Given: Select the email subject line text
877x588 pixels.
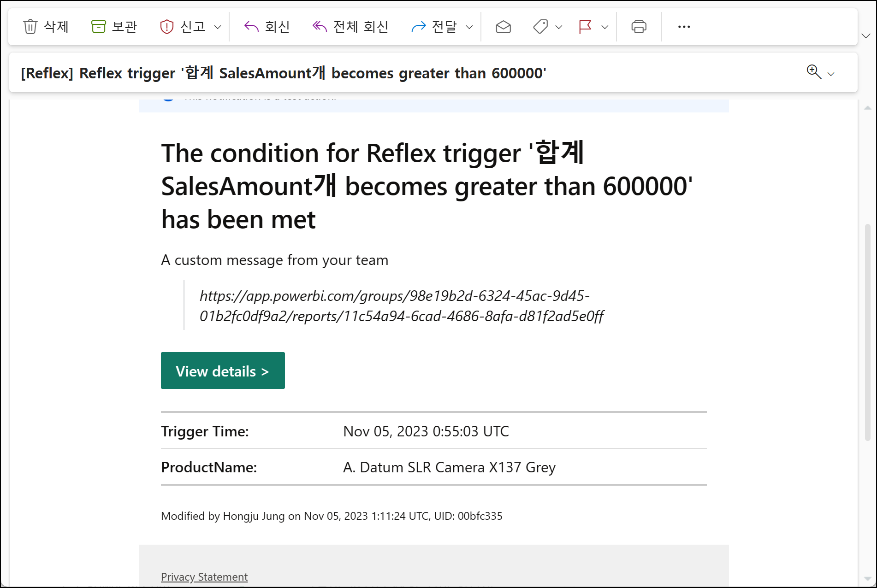Looking at the screenshot, I should [x=284, y=73].
